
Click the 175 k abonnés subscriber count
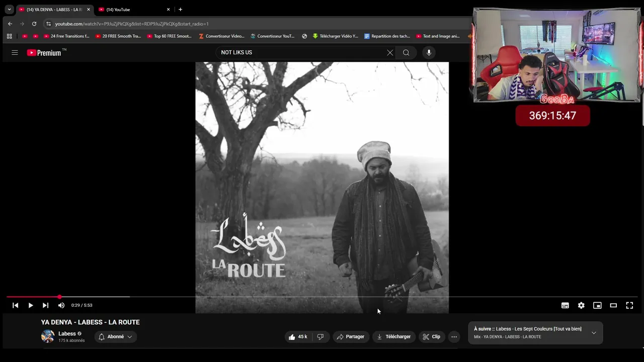pos(71,341)
